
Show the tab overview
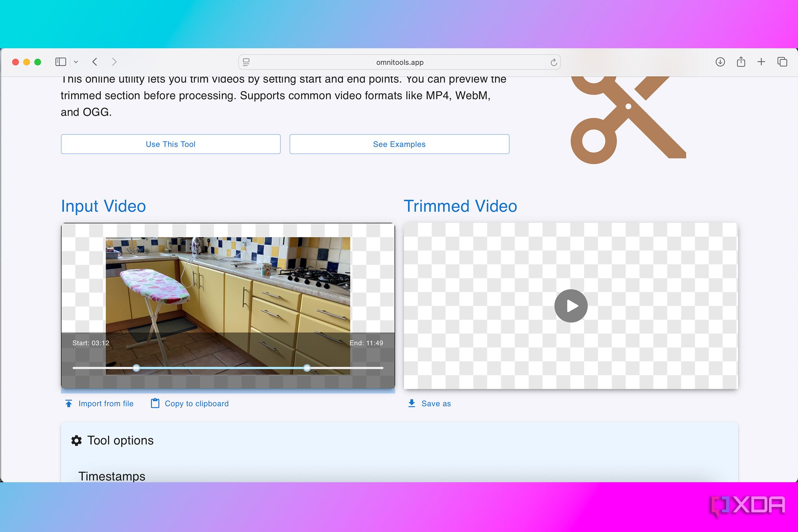pos(782,62)
